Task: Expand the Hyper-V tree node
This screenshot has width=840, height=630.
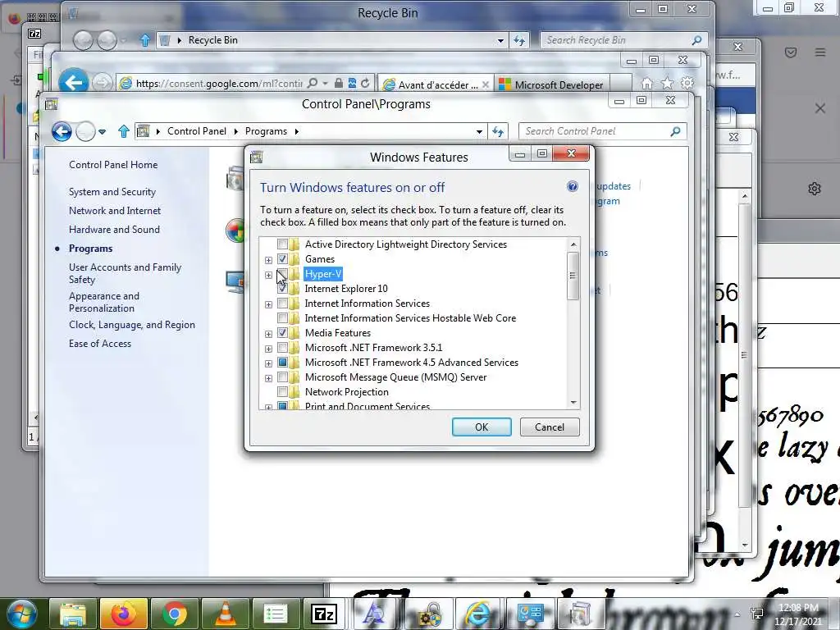Action: click(268, 275)
